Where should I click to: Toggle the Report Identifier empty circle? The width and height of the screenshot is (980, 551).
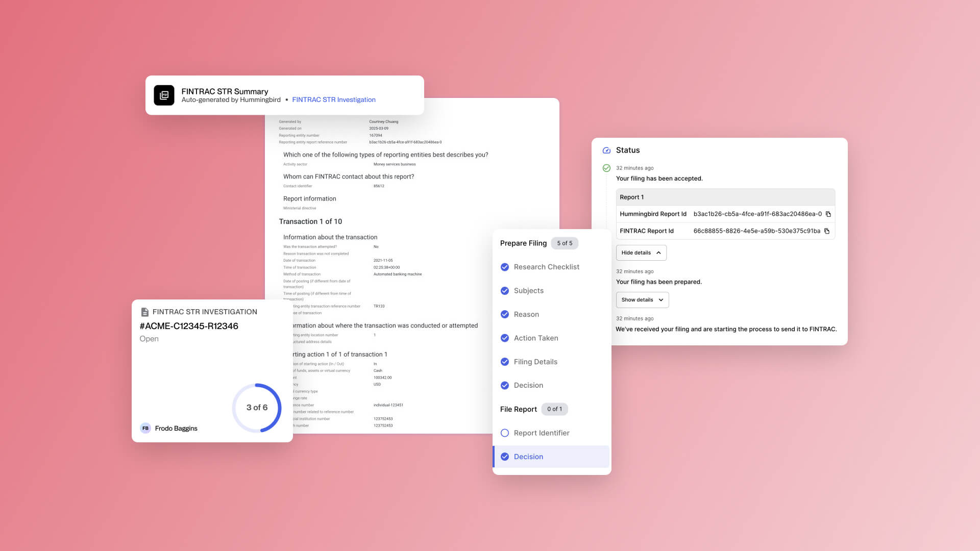505,433
